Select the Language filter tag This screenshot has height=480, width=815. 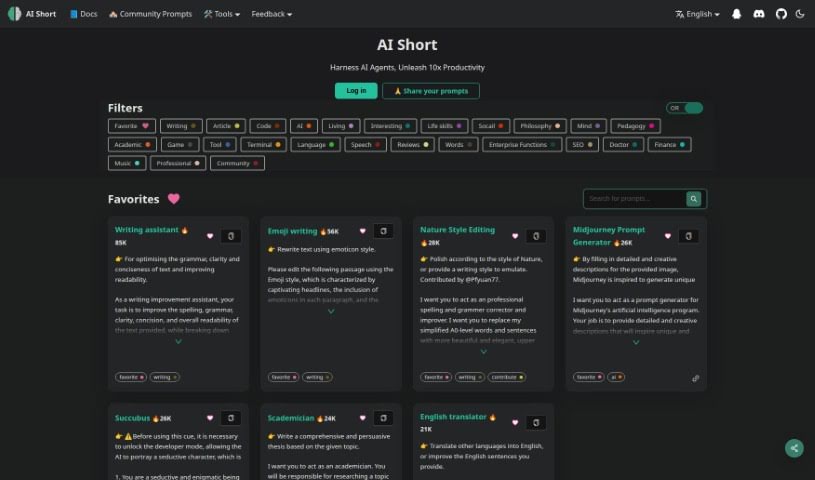point(316,145)
